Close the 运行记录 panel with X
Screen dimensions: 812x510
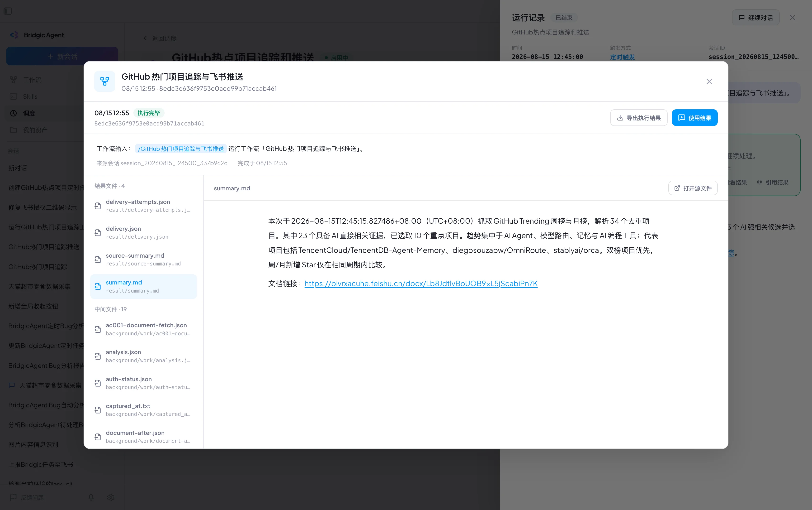[x=793, y=18]
